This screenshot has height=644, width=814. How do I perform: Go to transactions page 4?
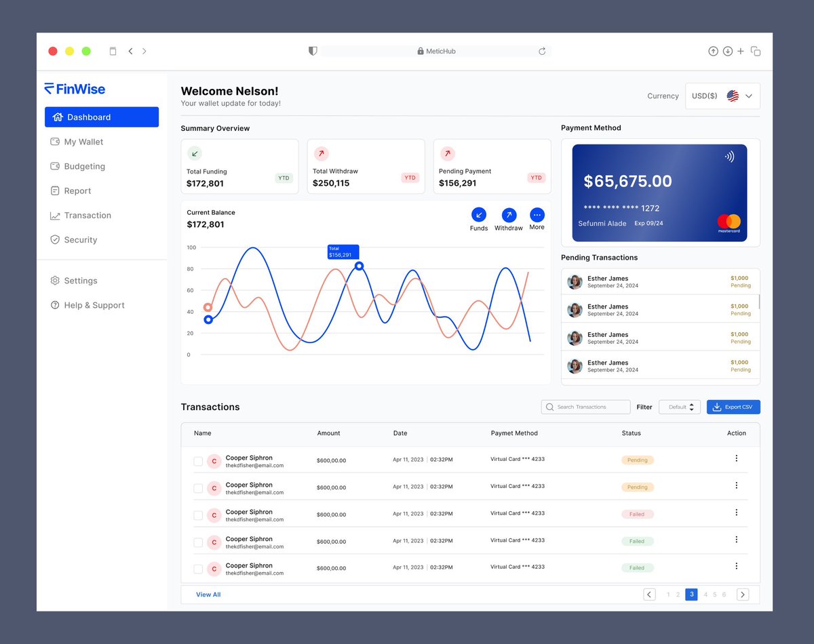click(705, 595)
